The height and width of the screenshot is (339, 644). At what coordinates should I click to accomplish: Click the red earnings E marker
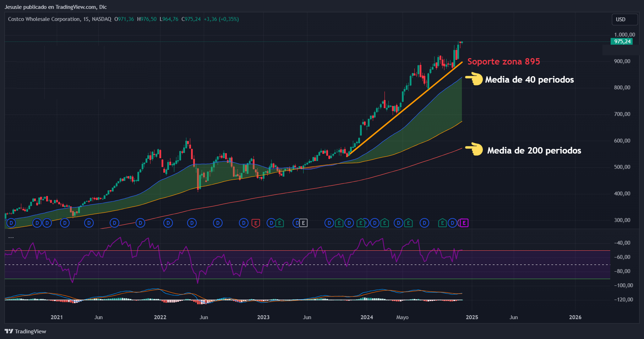[x=255, y=223]
